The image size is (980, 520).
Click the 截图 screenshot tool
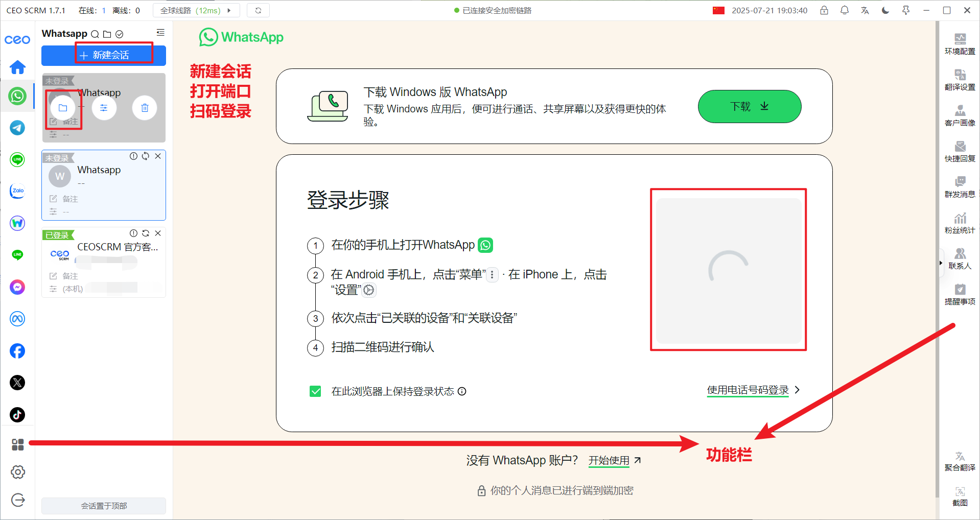[960, 497]
